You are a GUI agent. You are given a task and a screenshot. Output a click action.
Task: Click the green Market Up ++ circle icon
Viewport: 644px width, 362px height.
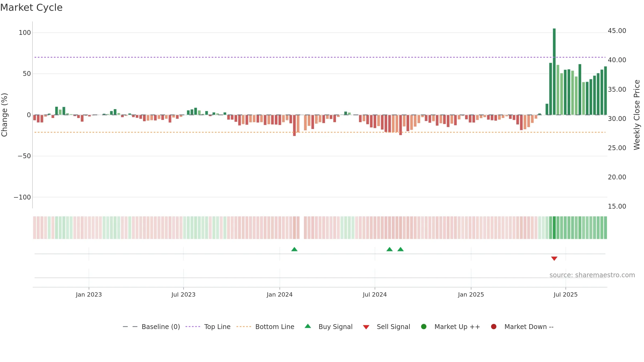tap(424, 327)
